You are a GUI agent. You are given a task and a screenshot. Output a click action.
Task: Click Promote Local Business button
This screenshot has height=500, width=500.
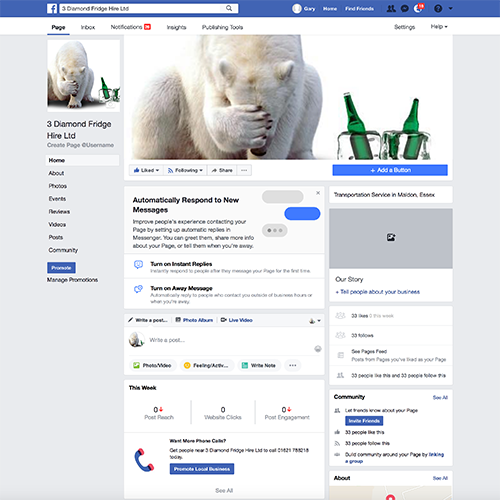tap(202, 469)
